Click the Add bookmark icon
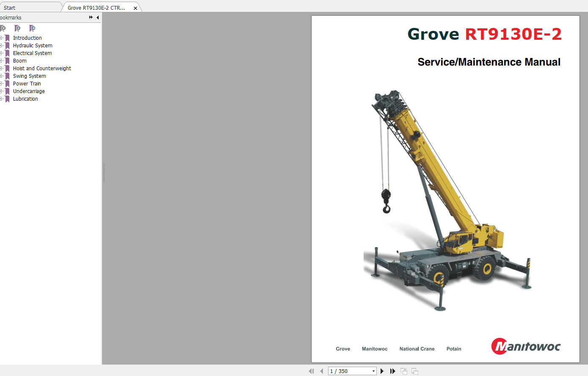 [x=17, y=28]
